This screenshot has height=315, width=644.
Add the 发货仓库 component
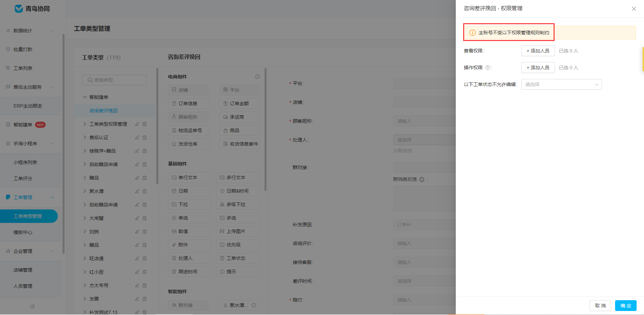point(188,144)
